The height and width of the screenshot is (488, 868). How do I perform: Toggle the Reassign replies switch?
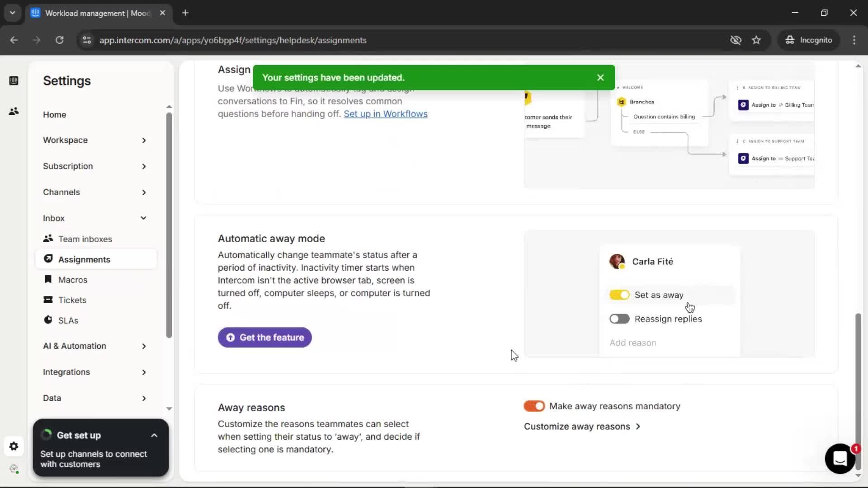click(619, 319)
